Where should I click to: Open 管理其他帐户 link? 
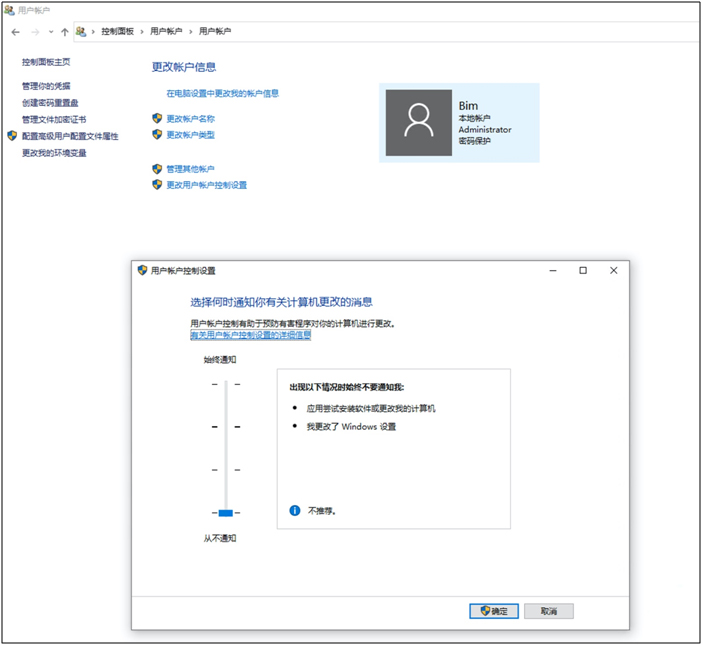coord(190,169)
